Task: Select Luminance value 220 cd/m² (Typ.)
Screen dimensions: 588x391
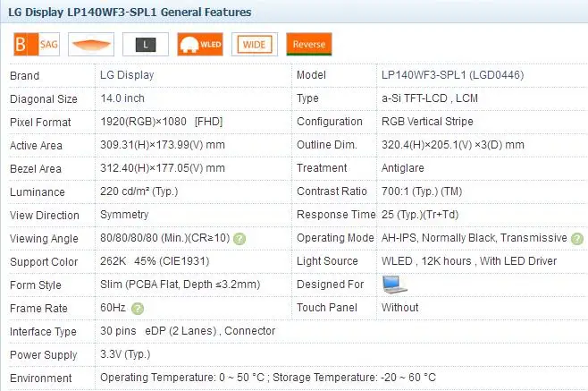Action: pos(139,191)
